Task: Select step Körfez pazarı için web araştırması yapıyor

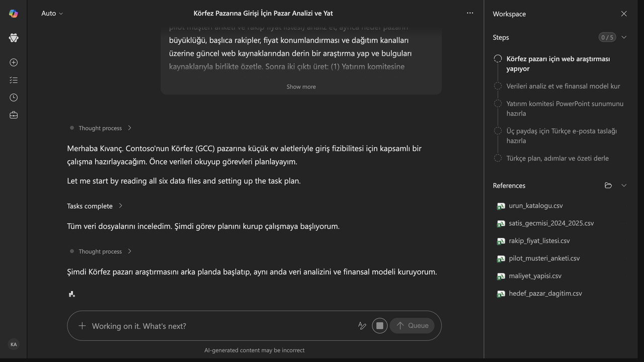Action: pyautogui.click(x=558, y=64)
